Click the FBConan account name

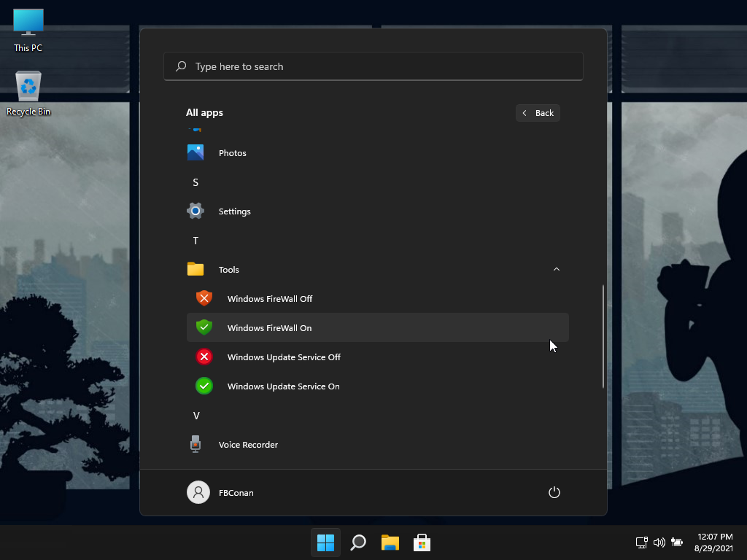click(236, 493)
